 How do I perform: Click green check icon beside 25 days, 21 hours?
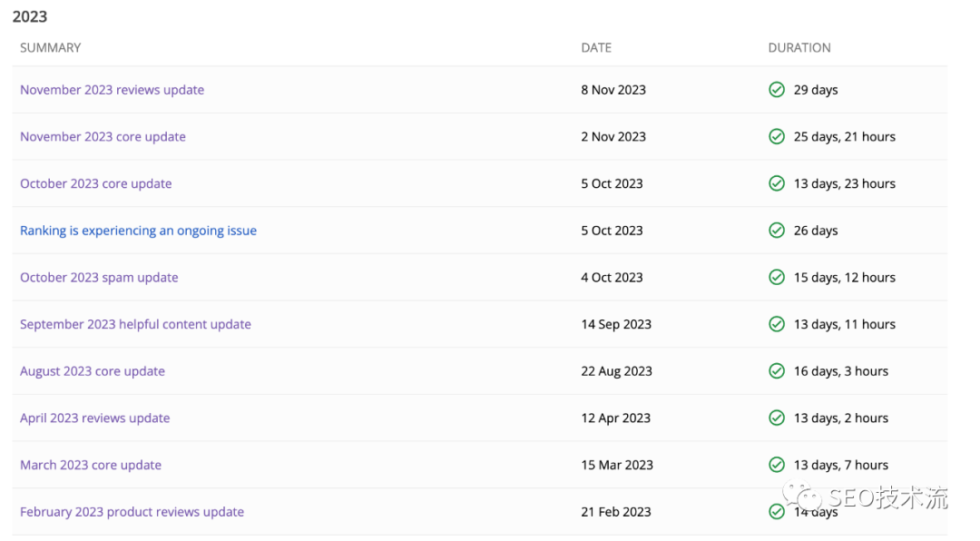pyautogui.click(x=777, y=137)
